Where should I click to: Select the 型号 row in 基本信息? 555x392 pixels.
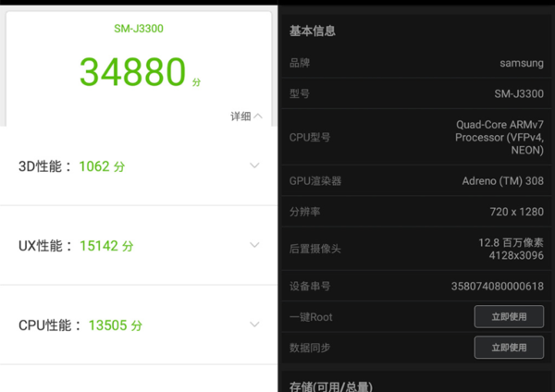click(x=416, y=93)
